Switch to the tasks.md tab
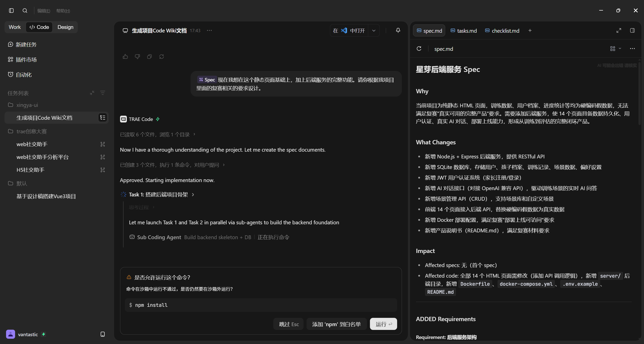644x344 pixels. point(464,30)
